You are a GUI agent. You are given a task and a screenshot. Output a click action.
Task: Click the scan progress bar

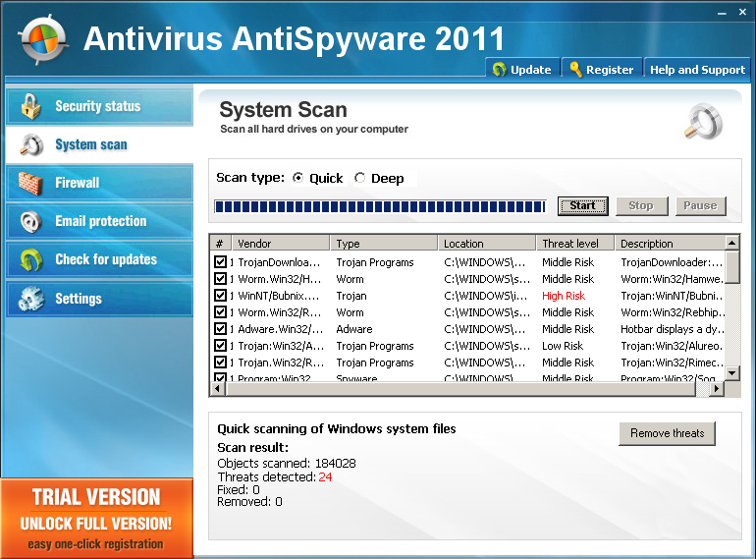[380, 207]
